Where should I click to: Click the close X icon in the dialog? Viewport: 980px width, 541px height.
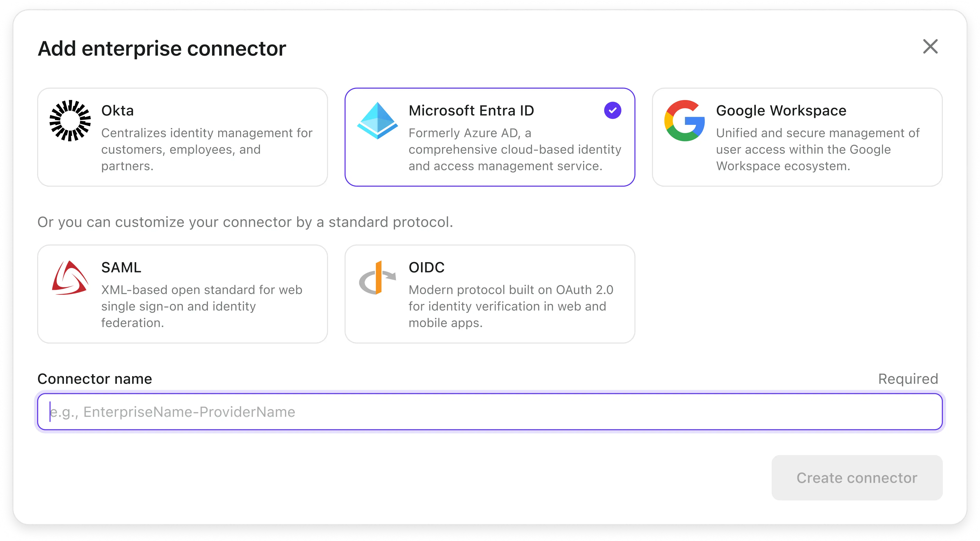930,47
